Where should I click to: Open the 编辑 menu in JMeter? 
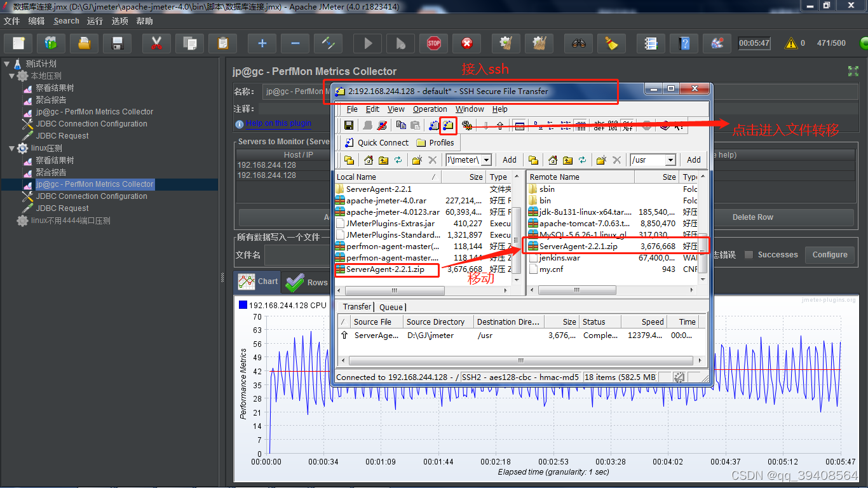pos(36,21)
